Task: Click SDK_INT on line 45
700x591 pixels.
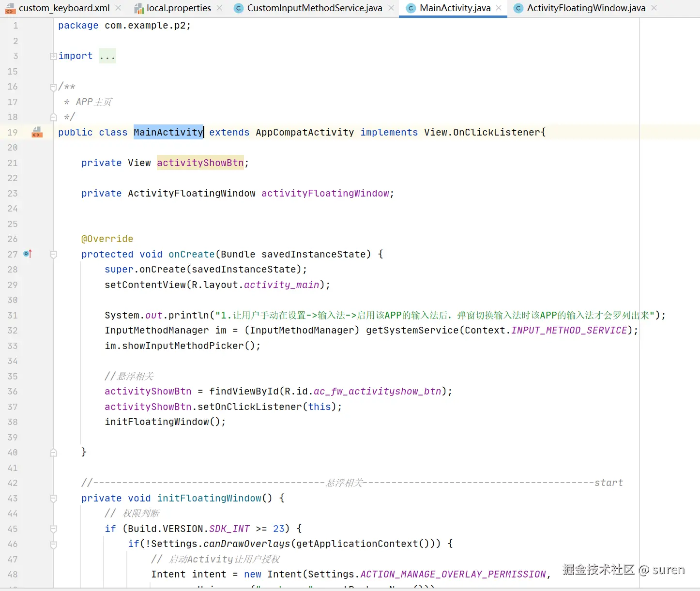Action: coord(229,529)
